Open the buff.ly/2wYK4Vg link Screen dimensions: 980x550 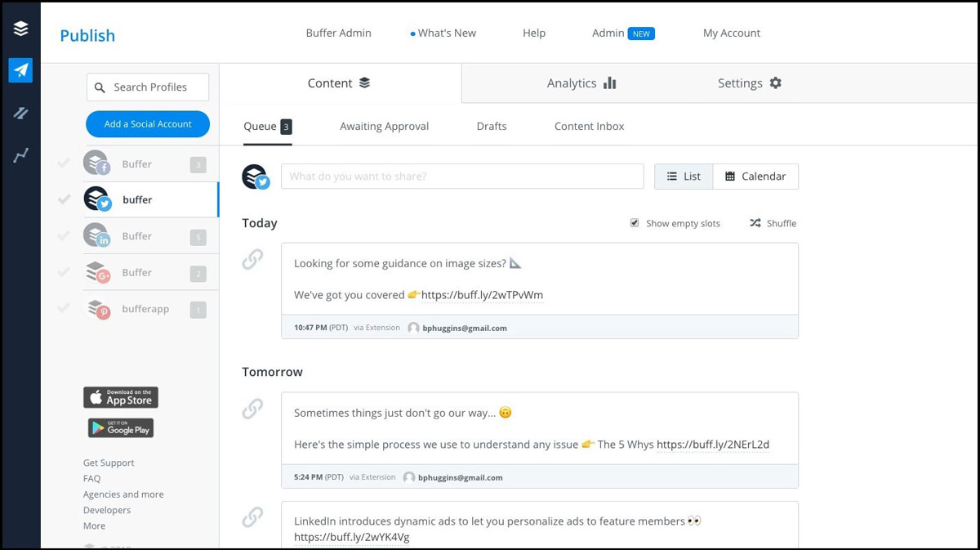(x=352, y=537)
